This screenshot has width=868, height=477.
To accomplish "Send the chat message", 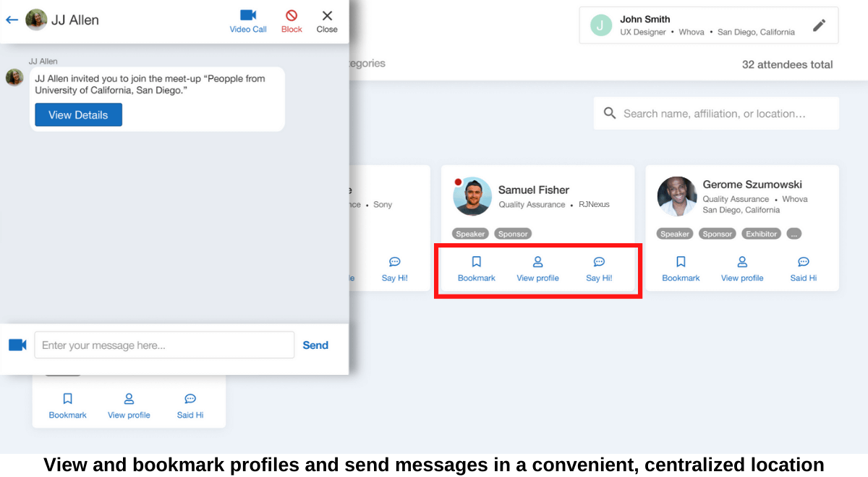I will pyautogui.click(x=315, y=345).
